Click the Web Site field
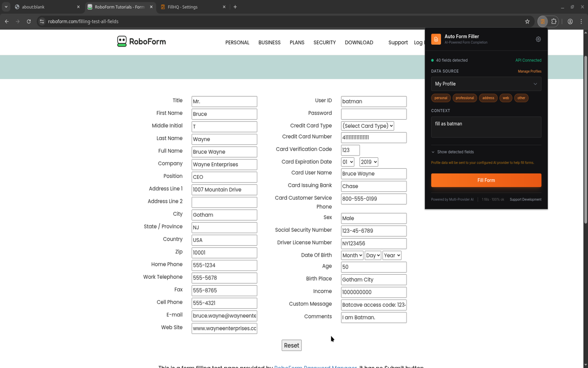 tap(224, 328)
